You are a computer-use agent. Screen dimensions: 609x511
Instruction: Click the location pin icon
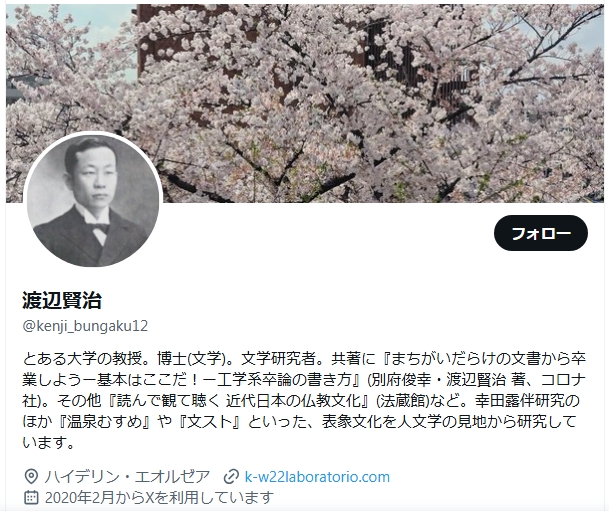[x=31, y=476]
